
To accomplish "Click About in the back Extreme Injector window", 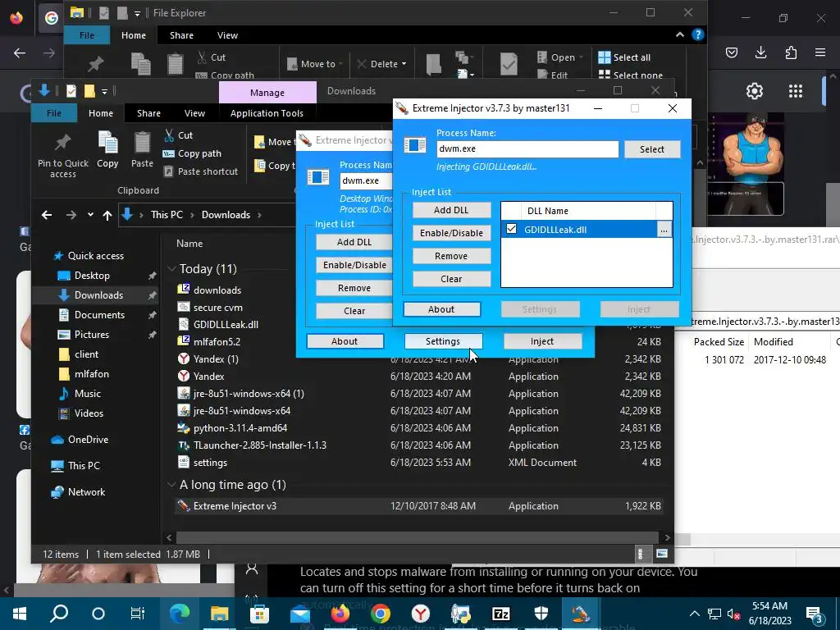I will click(345, 341).
